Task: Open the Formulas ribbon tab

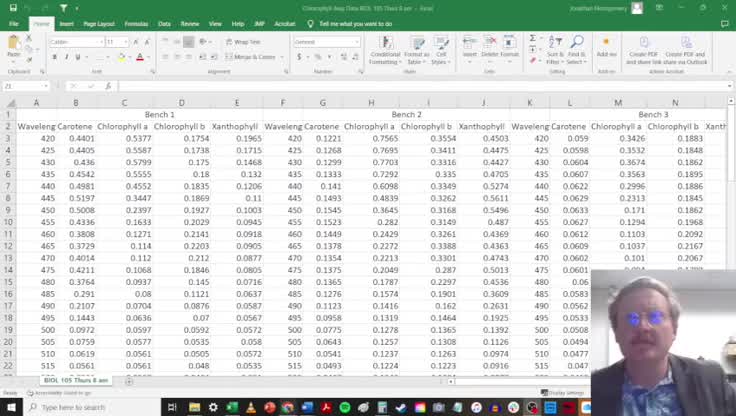Action: tap(136, 23)
